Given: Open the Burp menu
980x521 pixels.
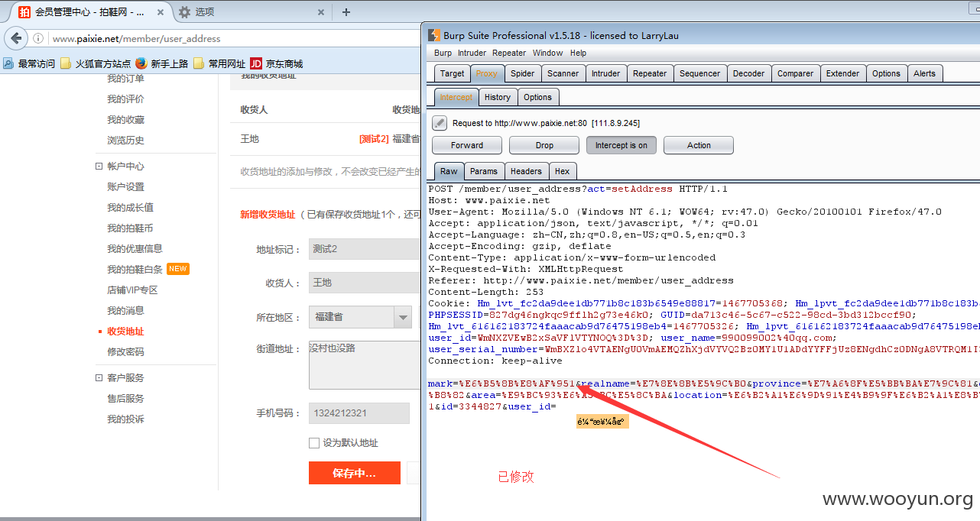Looking at the screenshot, I should (443, 53).
